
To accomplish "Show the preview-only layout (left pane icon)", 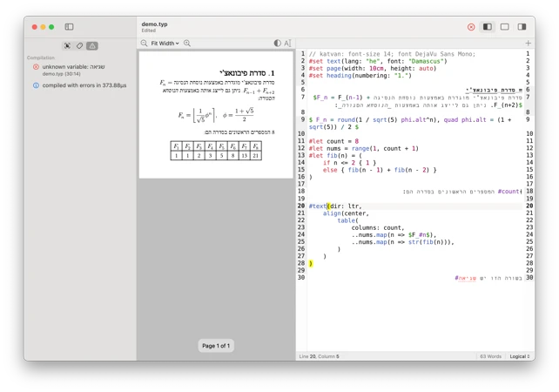I will 488,27.
